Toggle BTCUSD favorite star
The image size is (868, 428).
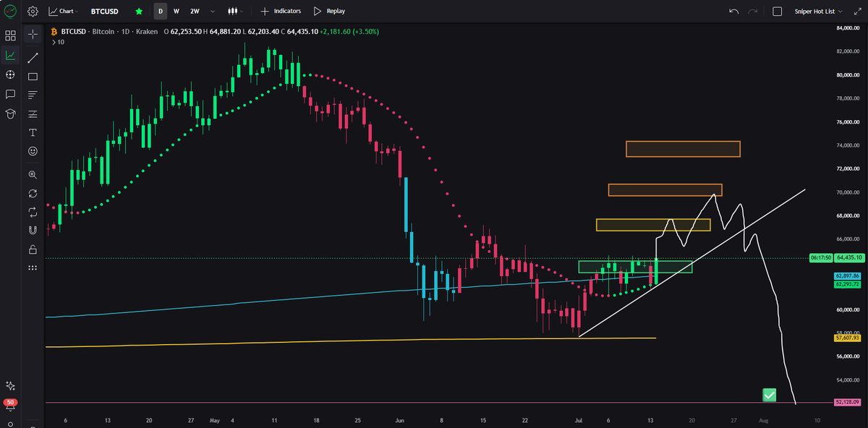139,11
